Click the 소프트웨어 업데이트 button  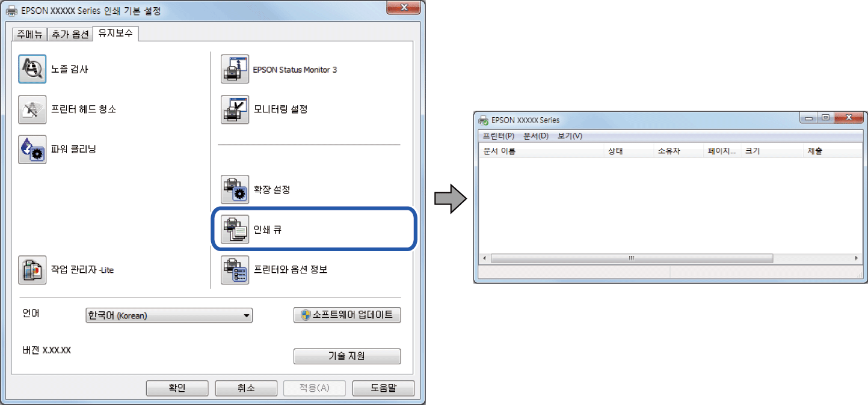click(347, 315)
